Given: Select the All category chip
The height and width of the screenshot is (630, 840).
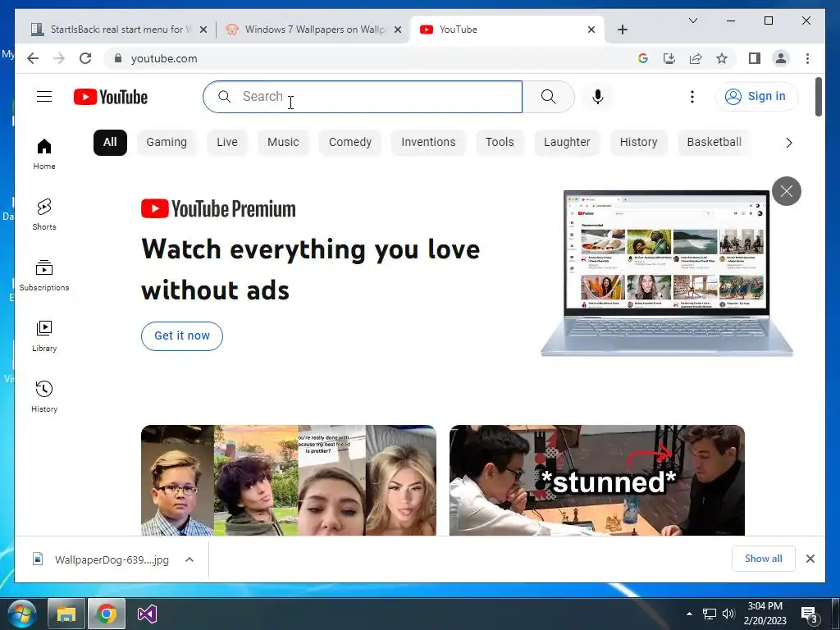Looking at the screenshot, I should [110, 143].
